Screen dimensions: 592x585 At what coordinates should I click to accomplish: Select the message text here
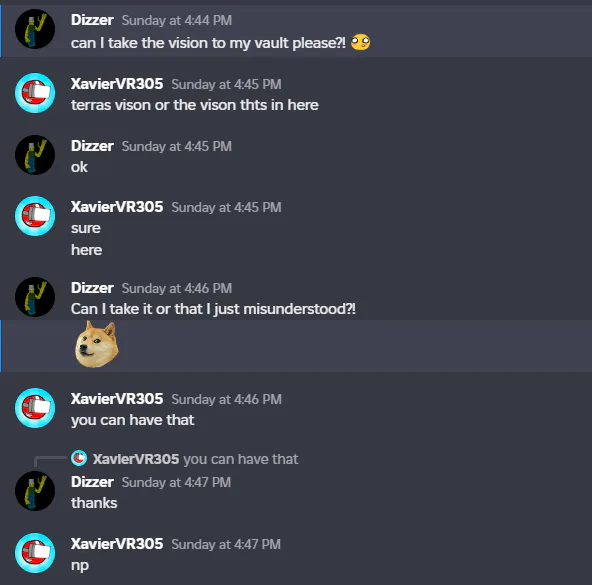click(x=86, y=250)
